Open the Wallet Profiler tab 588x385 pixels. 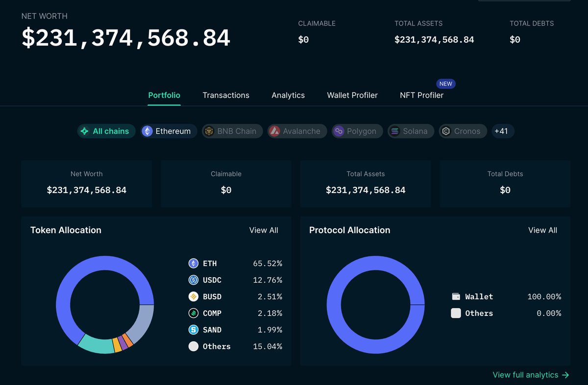(x=352, y=96)
